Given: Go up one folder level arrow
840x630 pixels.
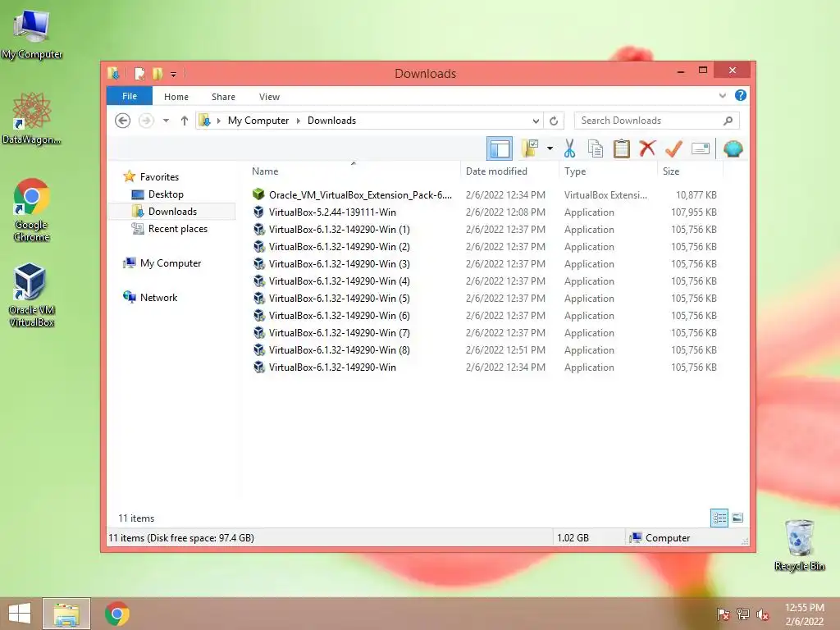Looking at the screenshot, I should [x=185, y=121].
